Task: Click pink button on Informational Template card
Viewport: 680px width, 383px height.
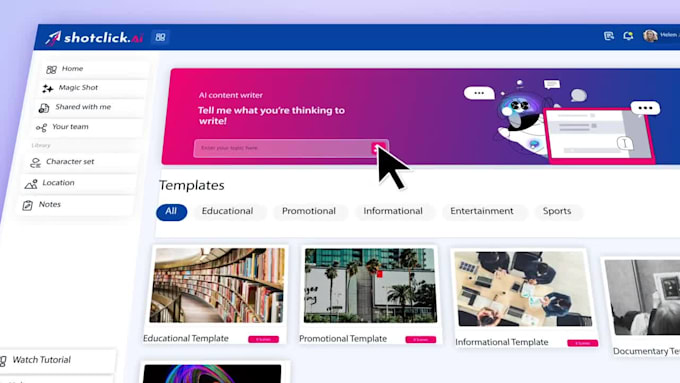Action: tap(582, 343)
